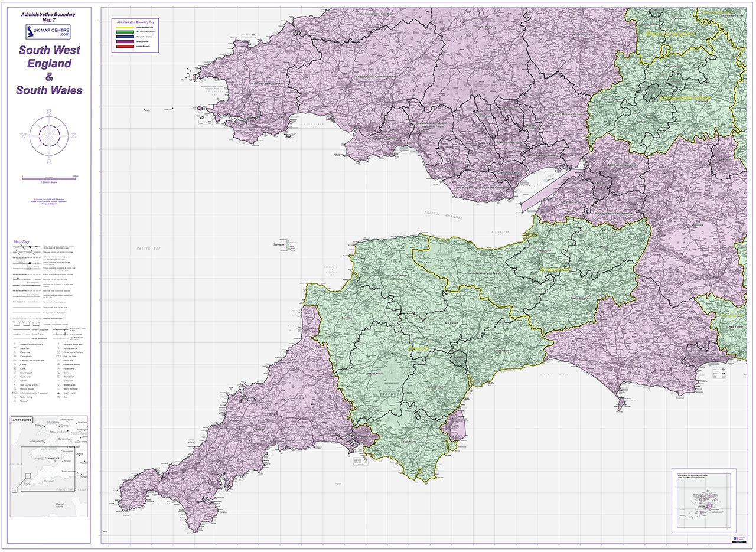Click the South West England title text
The width and height of the screenshot is (756, 552).
click(49, 57)
